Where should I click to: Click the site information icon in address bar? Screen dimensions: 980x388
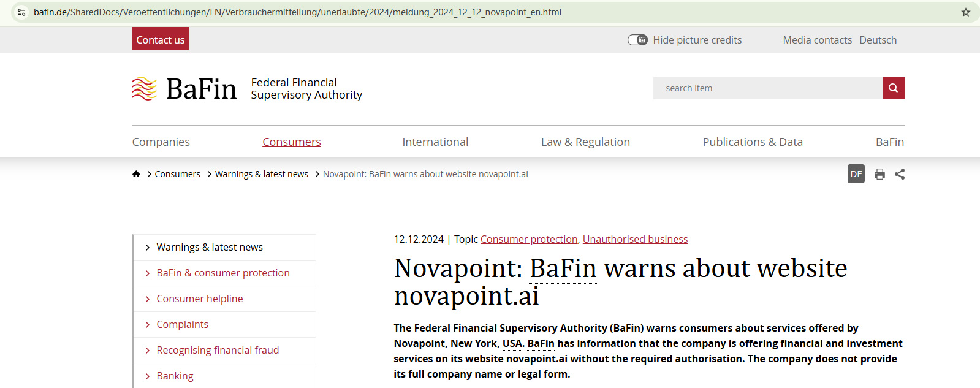pos(21,12)
